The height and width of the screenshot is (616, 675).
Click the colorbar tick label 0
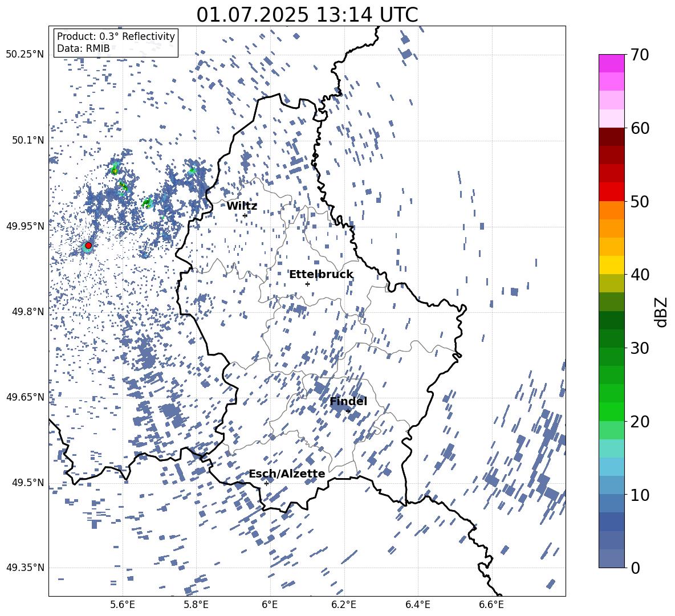pyautogui.click(x=635, y=568)
